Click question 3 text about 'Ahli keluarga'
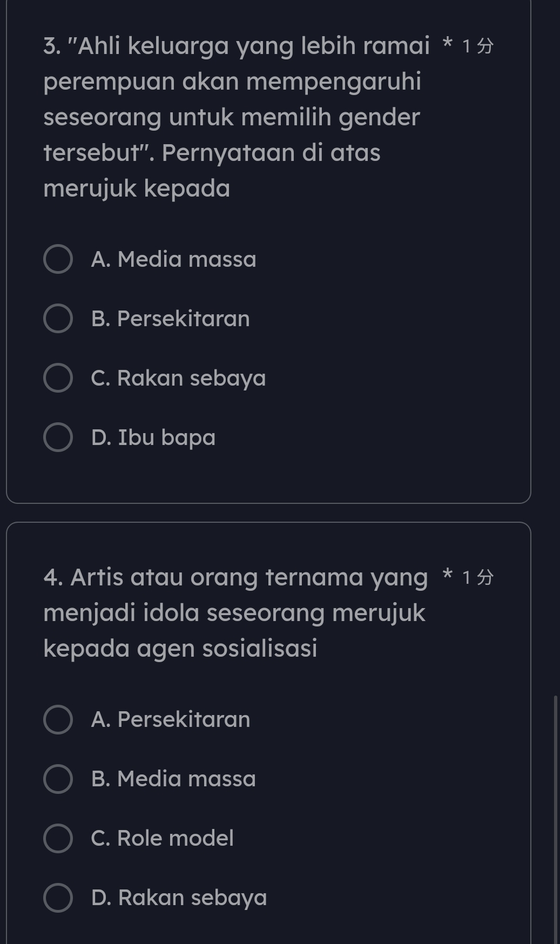The width and height of the screenshot is (560, 944). tap(232, 117)
